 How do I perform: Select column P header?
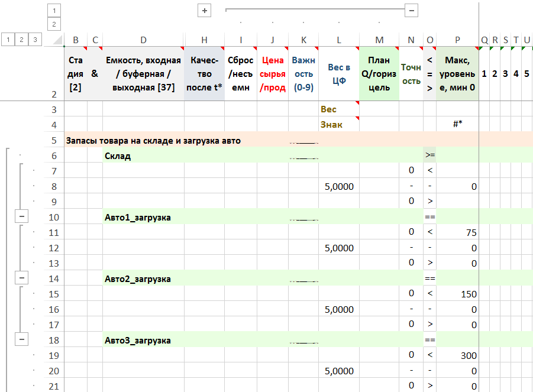(x=457, y=40)
